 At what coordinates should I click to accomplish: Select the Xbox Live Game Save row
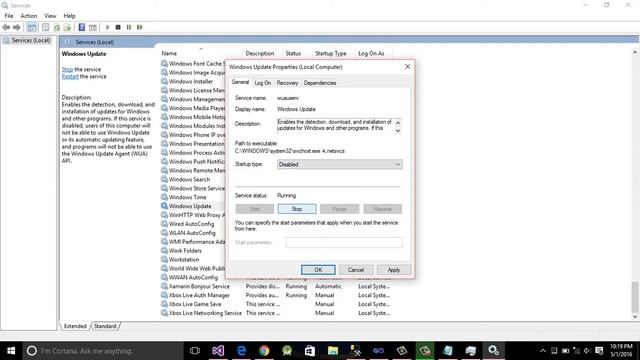pos(195,304)
